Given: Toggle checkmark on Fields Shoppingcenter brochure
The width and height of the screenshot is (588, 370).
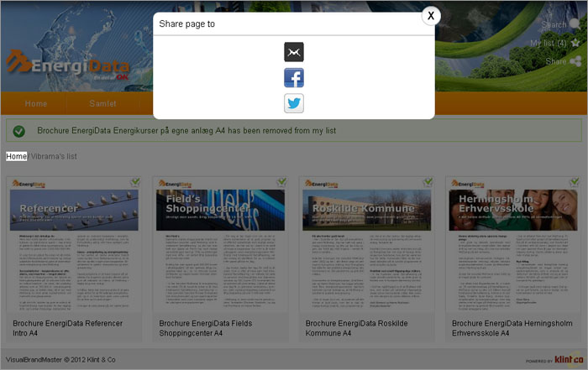Looking at the screenshot, I should pyautogui.click(x=281, y=182).
